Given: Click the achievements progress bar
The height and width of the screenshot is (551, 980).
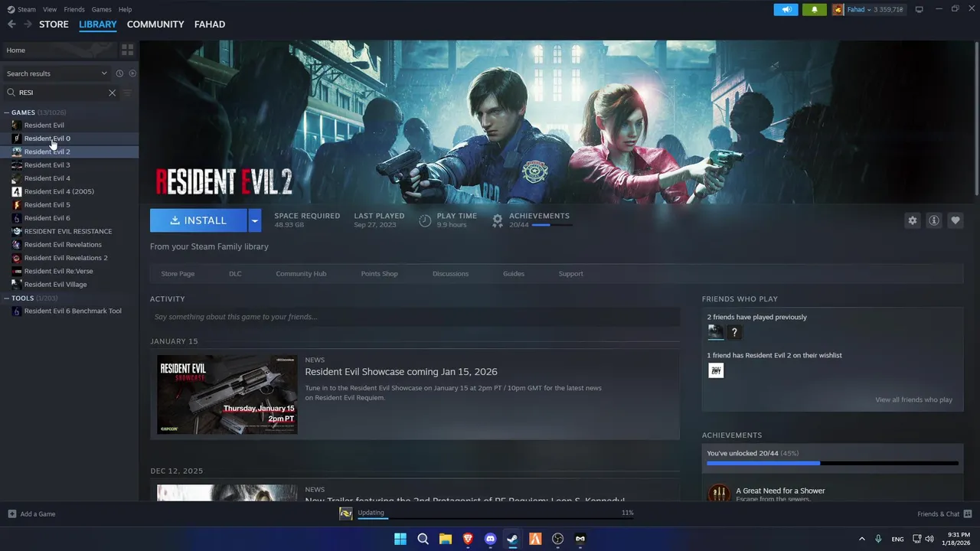Looking at the screenshot, I should click(x=832, y=463).
